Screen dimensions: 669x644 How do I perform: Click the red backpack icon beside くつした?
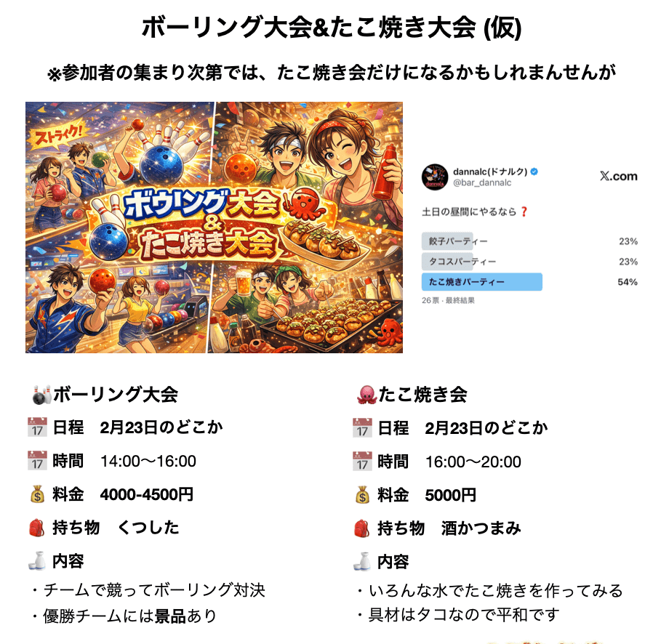(x=36, y=528)
